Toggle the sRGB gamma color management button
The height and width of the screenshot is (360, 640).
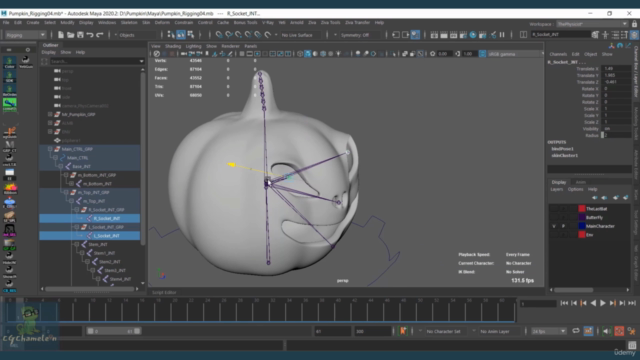(x=482, y=54)
